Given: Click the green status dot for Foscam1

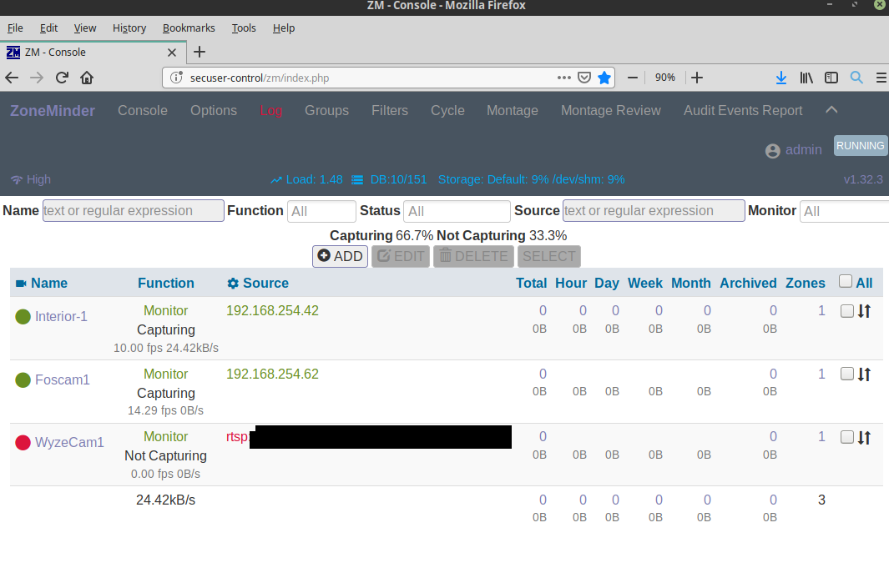Looking at the screenshot, I should [x=23, y=380].
